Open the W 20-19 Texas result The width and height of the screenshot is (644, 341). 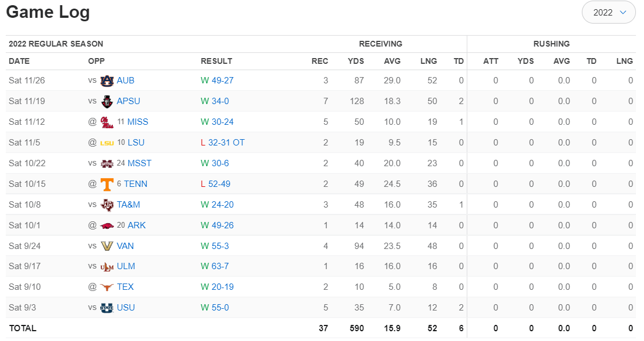pyautogui.click(x=217, y=287)
